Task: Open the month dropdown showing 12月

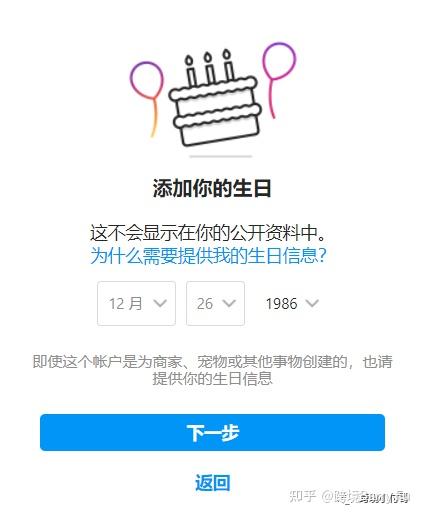Action: [x=136, y=303]
